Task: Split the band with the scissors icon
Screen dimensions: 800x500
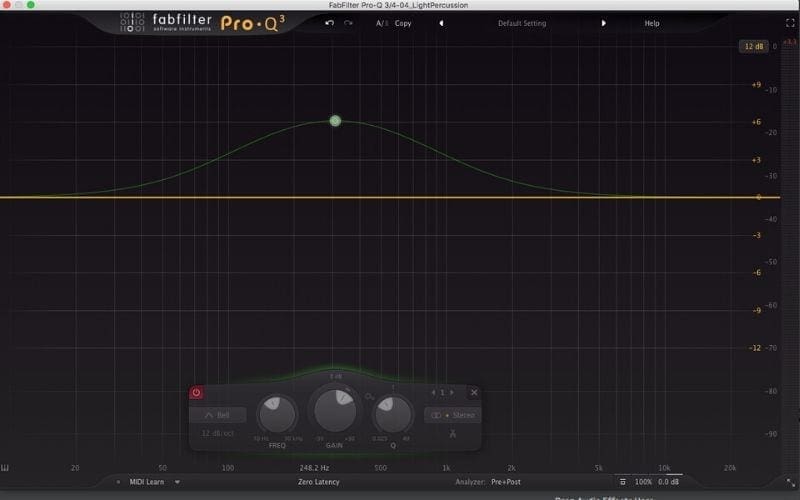Action: [453, 434]
